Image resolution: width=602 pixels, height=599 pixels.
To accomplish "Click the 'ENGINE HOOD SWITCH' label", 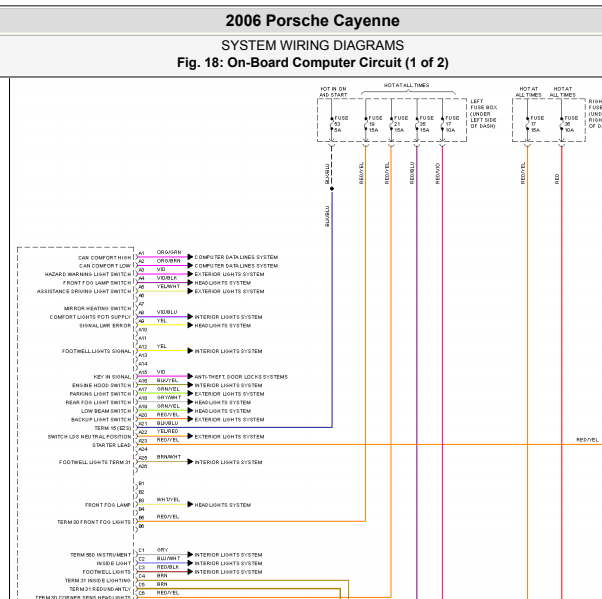I will pos(101,385).
